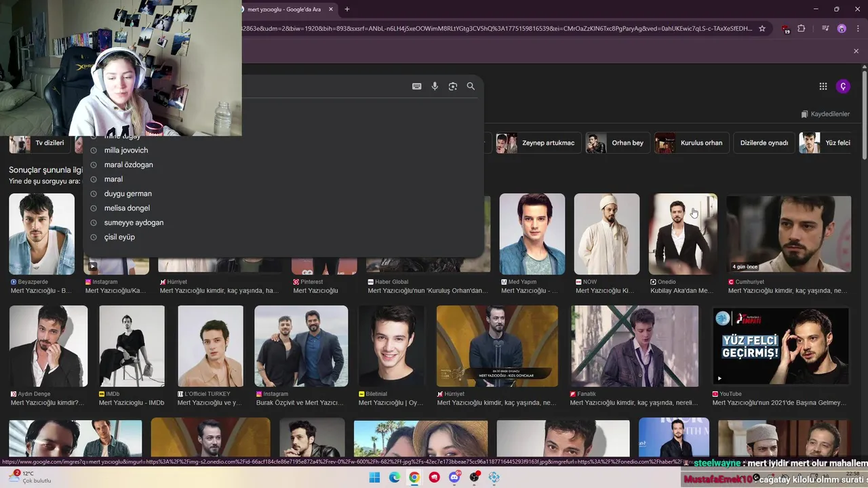Viewport: 868px width, 488px height.
Task: Start voice search with the microphone icon
Action: pyautogui.click(x=435, y=86)
